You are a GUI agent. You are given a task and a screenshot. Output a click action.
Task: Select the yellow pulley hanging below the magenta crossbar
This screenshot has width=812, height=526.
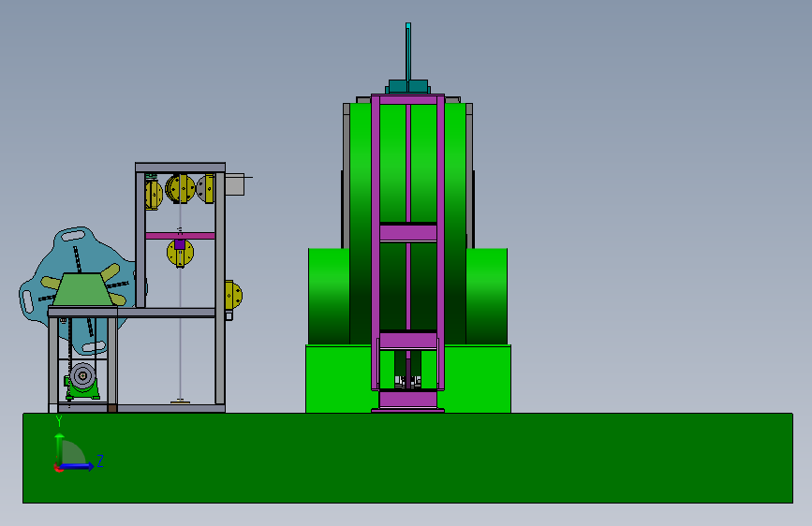tap(180, 253)
